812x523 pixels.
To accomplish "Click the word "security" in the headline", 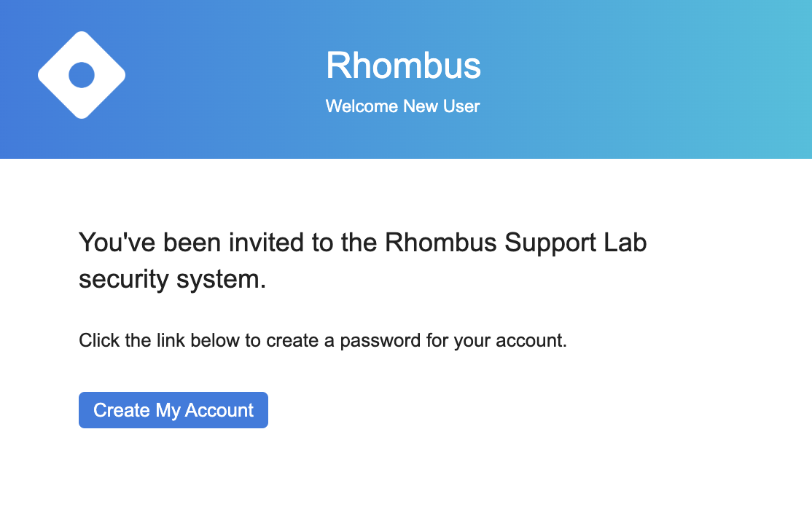I will click(124, 279).
